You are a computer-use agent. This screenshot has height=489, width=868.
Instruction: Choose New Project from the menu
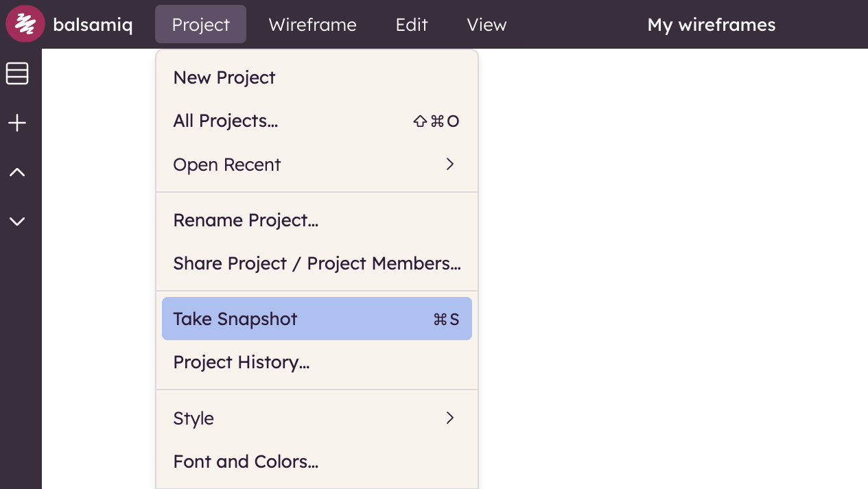point(317,77)
